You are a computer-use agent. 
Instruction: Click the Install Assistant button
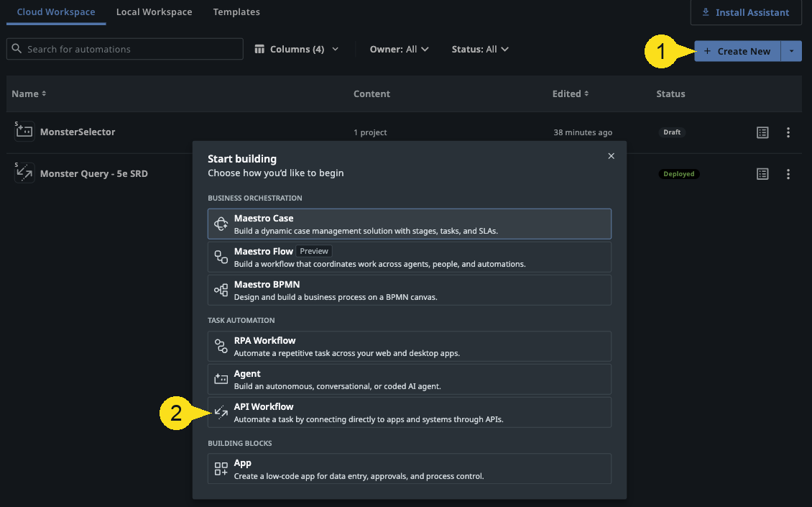click(x=746, y=12)
